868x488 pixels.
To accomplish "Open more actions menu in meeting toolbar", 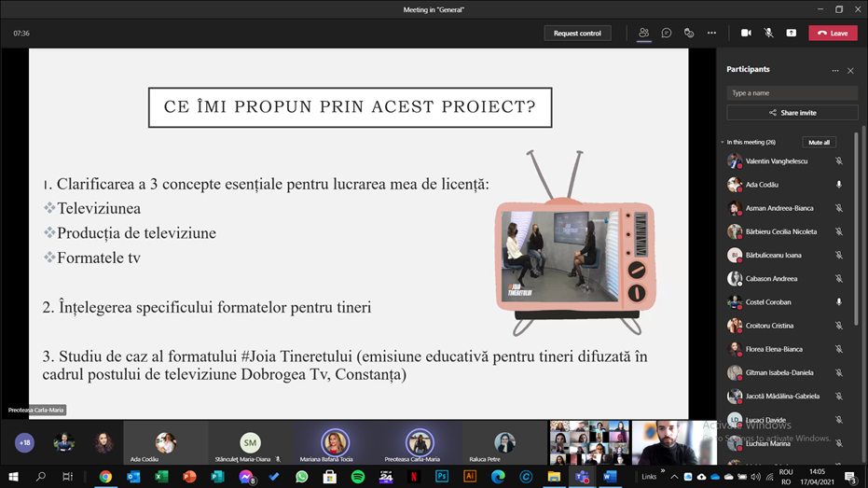I will (711, 33).
